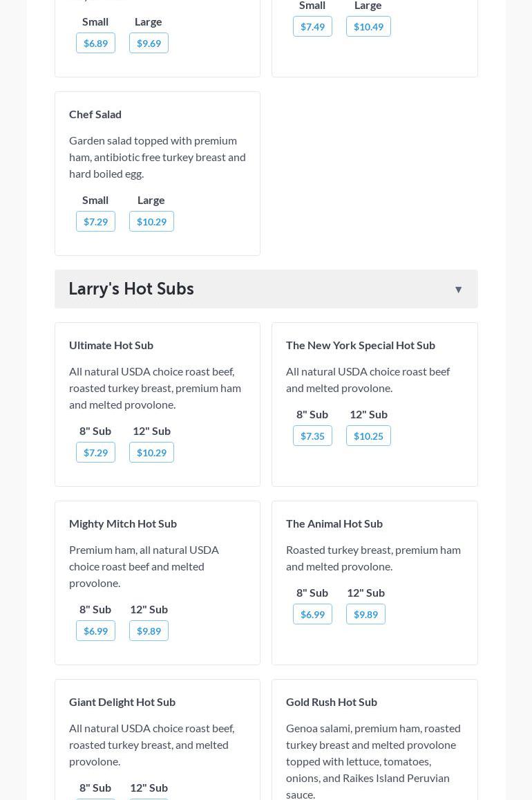Select Chef Salad Small $7.29 price
Image resolution: width=532 pixels, height=800 pixels.
95,222
